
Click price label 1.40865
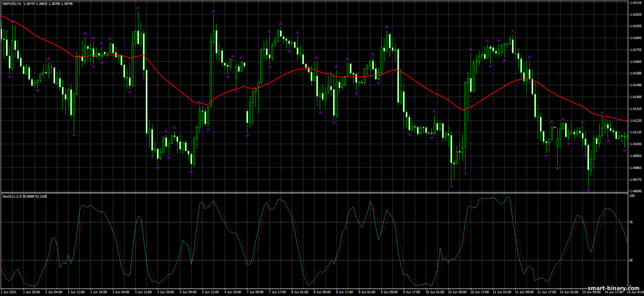click(635, 168)
